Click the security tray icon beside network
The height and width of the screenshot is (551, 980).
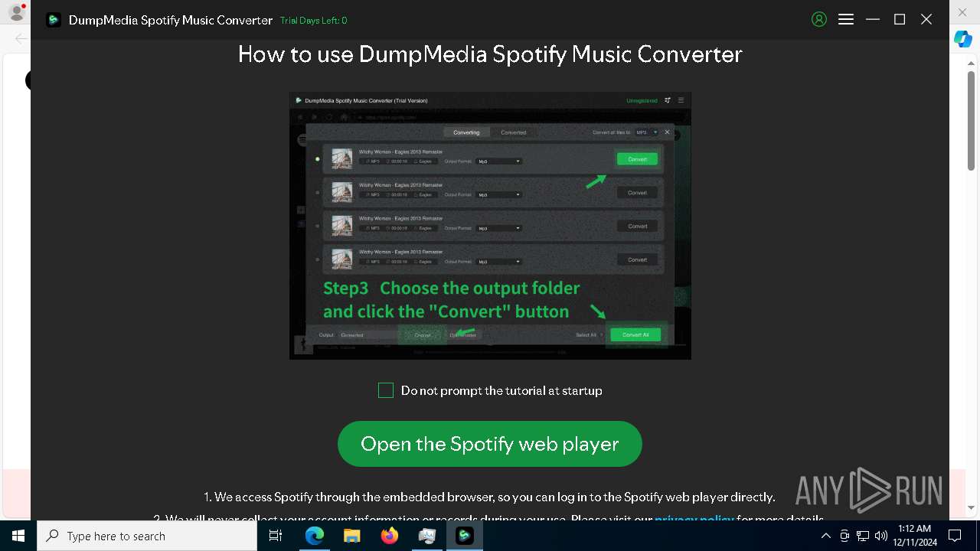click(x=844, y=536)
